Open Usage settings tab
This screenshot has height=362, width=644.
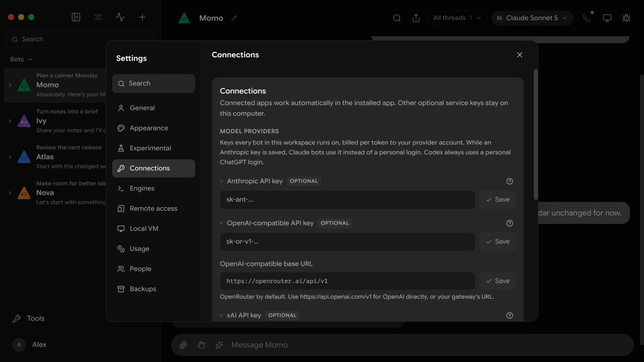click(153, 248)
